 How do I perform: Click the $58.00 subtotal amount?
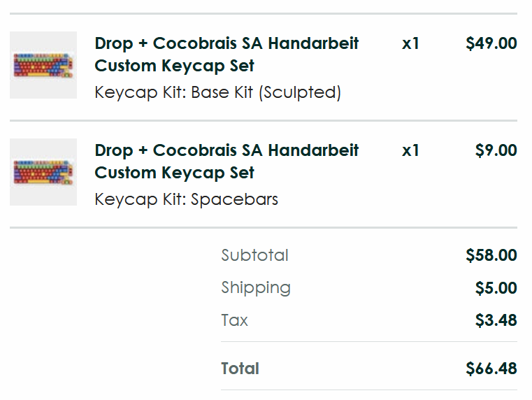491,255
